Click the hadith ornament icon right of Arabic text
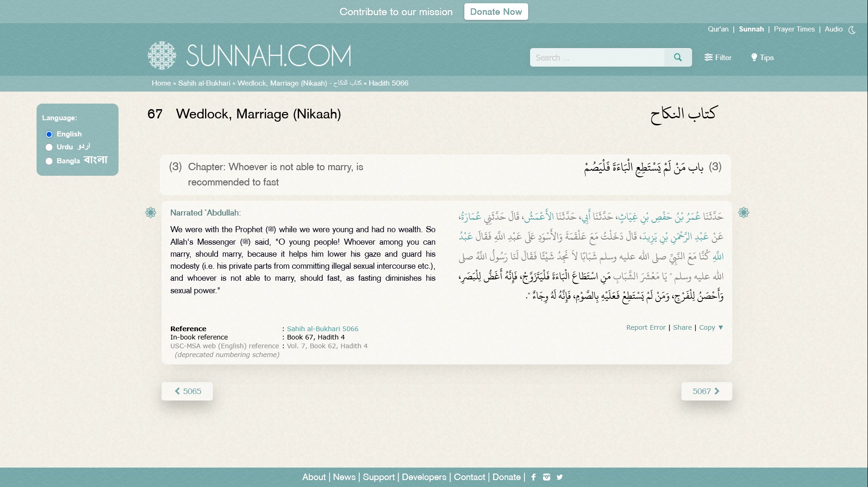The height and width of the screenshot is (487, 868). pyautogui.click(x=743, y=213)
